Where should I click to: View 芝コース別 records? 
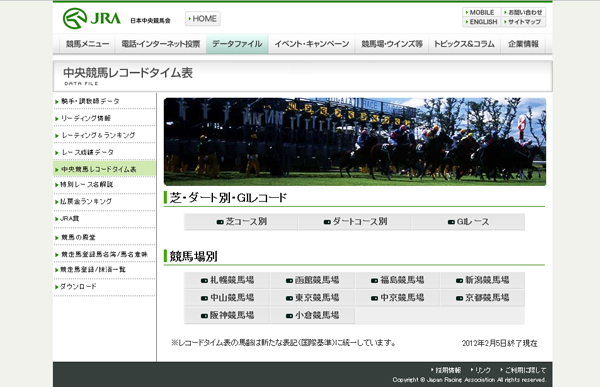[241, 222]
